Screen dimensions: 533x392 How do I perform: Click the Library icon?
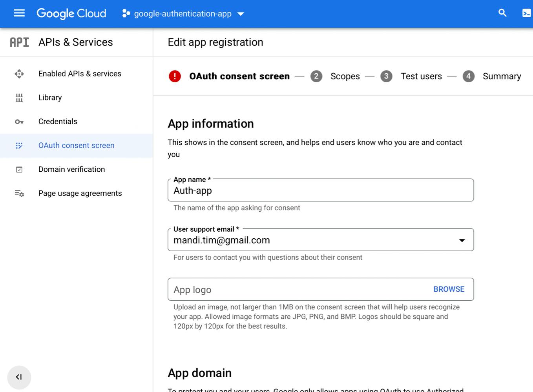tap(19, 98)
